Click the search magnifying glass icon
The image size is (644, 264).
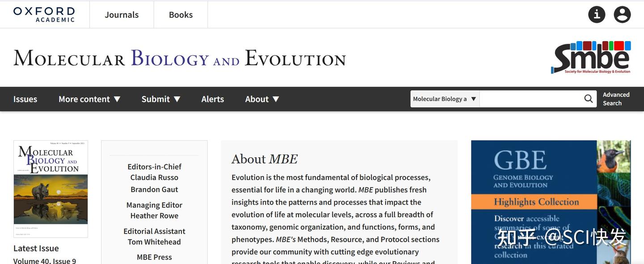[588, 99]
